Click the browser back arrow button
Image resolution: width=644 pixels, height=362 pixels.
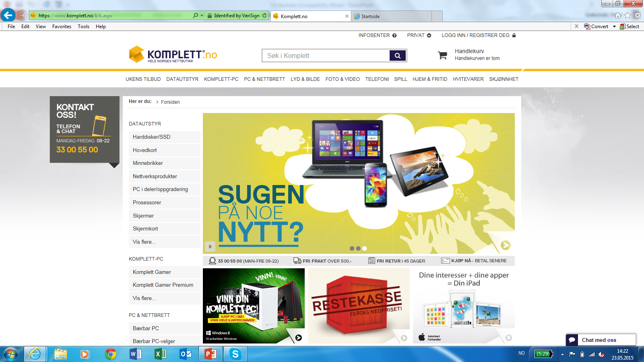point(8,15)
